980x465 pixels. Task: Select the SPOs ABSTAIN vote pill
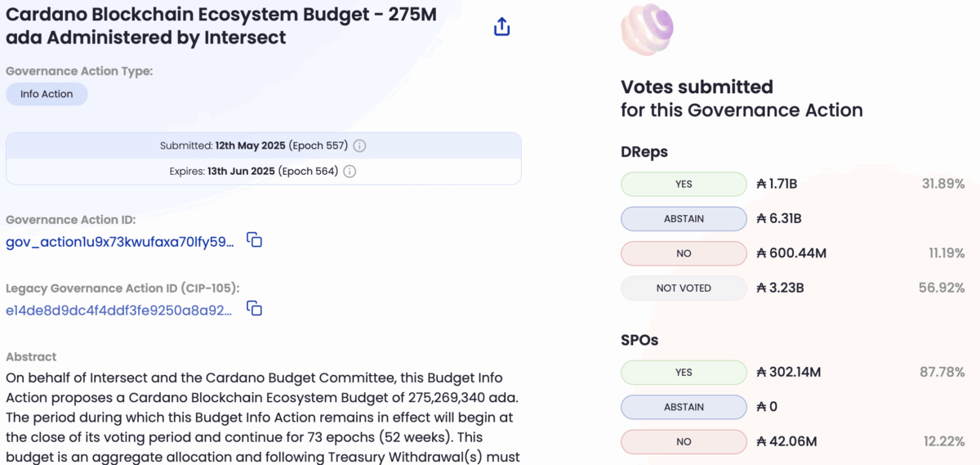(684, 407)
